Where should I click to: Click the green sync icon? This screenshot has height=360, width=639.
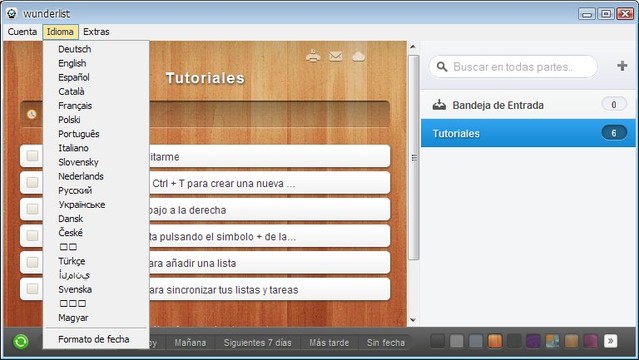[x=20, y=342]
